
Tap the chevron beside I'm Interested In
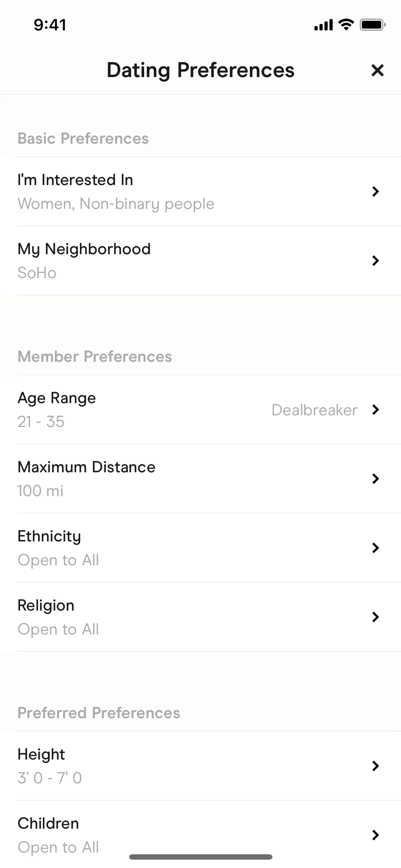point(375,191)
